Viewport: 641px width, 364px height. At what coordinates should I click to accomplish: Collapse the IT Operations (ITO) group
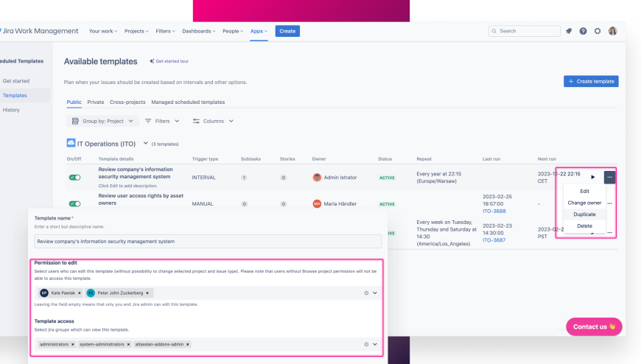pos(146,144)
